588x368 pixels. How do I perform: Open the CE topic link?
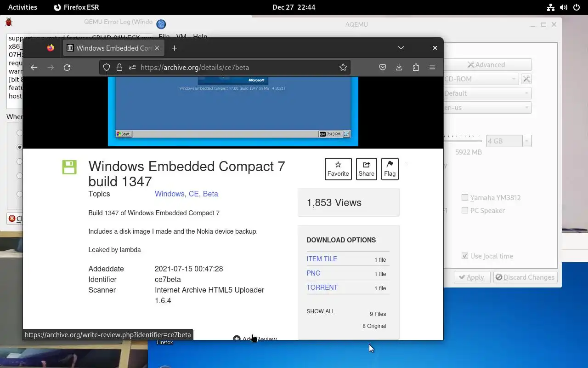pyautogui.click(x=193, y=194)
